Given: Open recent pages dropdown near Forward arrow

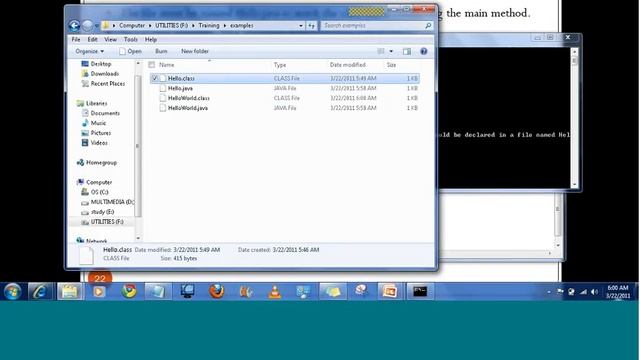Looking at the screenshot, I should click(97, 26).
